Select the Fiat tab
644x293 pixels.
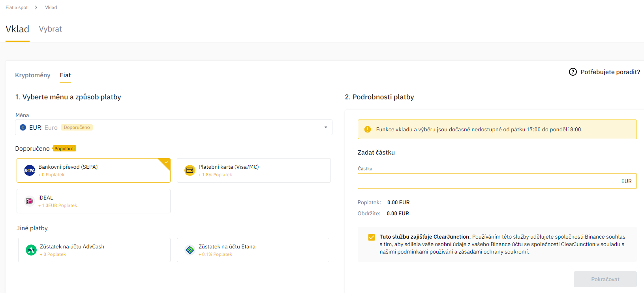65,75
